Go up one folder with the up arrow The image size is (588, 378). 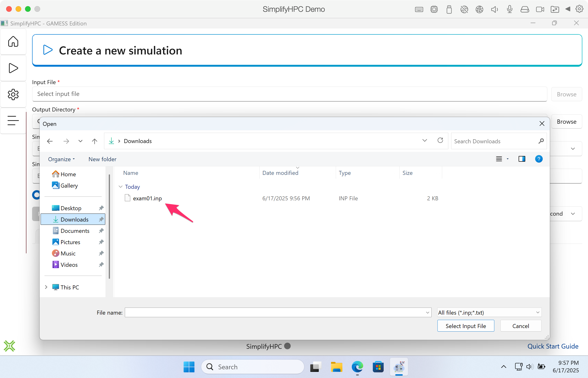coord(95,141)
